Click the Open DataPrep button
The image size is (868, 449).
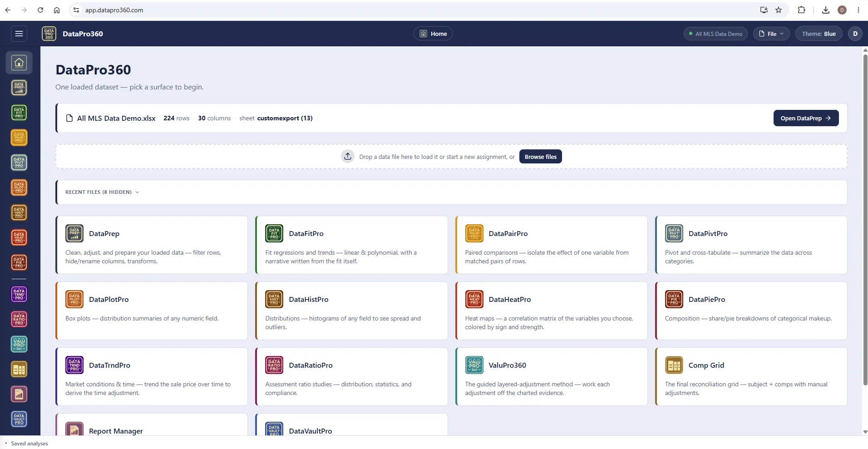(x=806, y=118)
